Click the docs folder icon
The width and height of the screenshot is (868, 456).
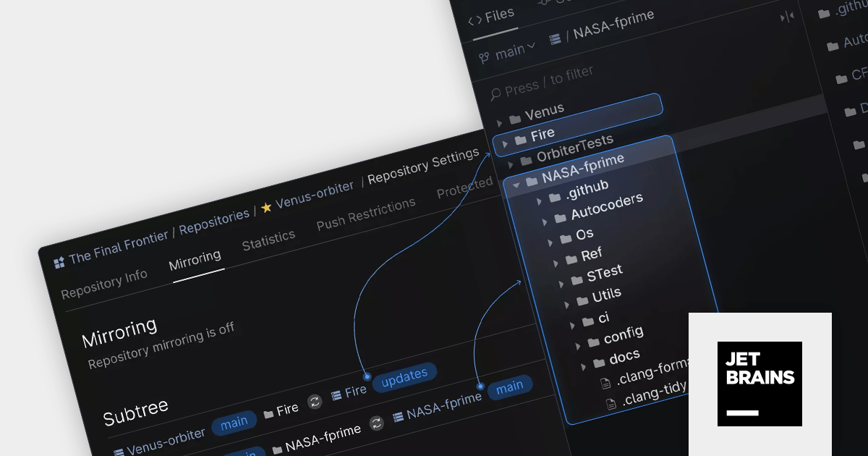click(599, 363)
